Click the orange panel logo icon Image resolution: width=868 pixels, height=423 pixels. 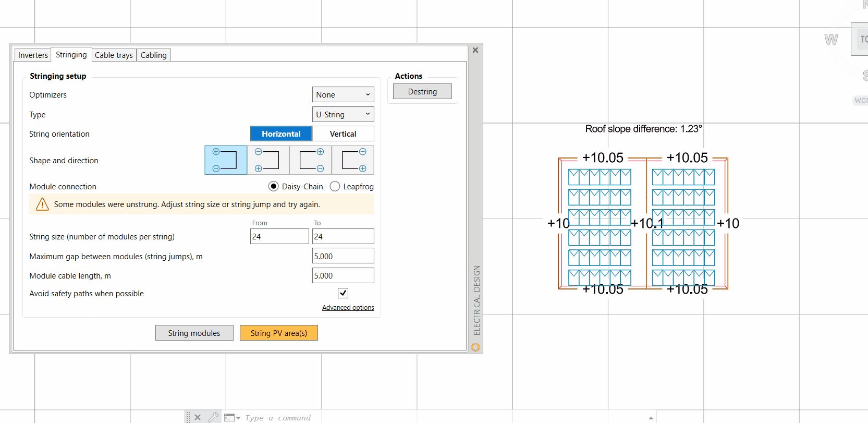tap(475, 347)
